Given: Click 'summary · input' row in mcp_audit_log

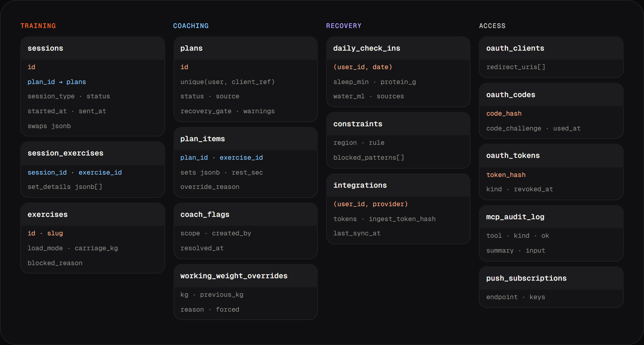Looking at the screenshot, I should pyautogui.click(x=515, y=251).
